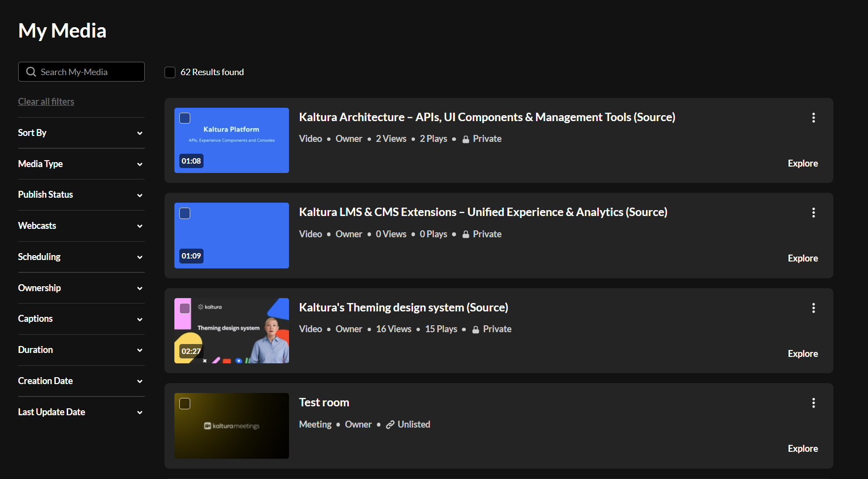Expand the Webcasts filter

[82, 226]
